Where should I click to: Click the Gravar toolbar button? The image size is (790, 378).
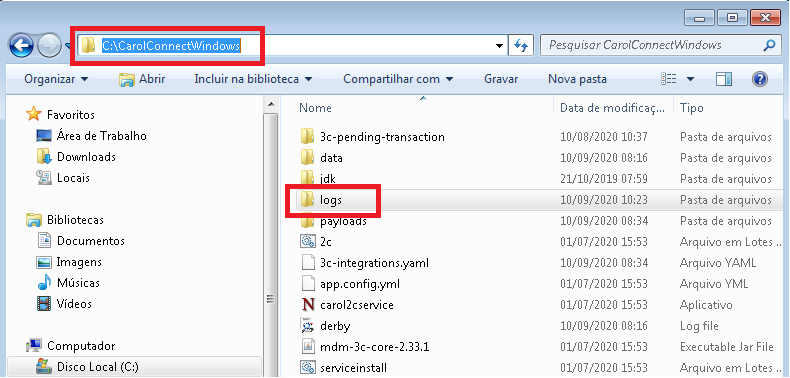point(501,79)
